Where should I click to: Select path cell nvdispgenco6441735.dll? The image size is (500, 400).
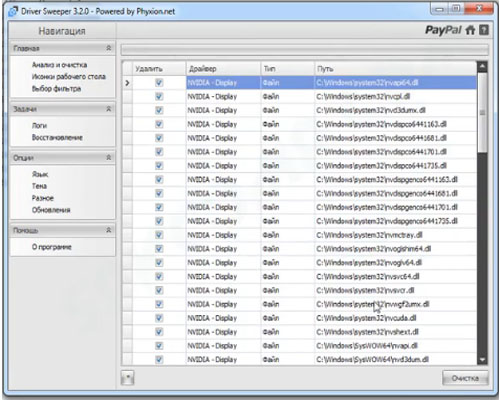pyautogui.click(x=396, y=221)
